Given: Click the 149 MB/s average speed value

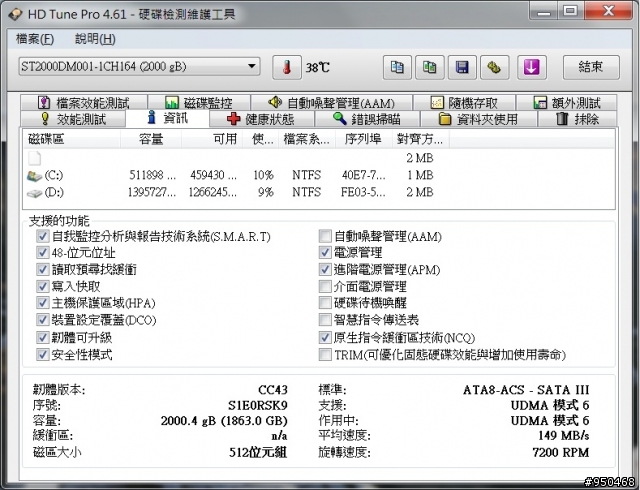Looking at the screenshot, I should tap(563, 436).
